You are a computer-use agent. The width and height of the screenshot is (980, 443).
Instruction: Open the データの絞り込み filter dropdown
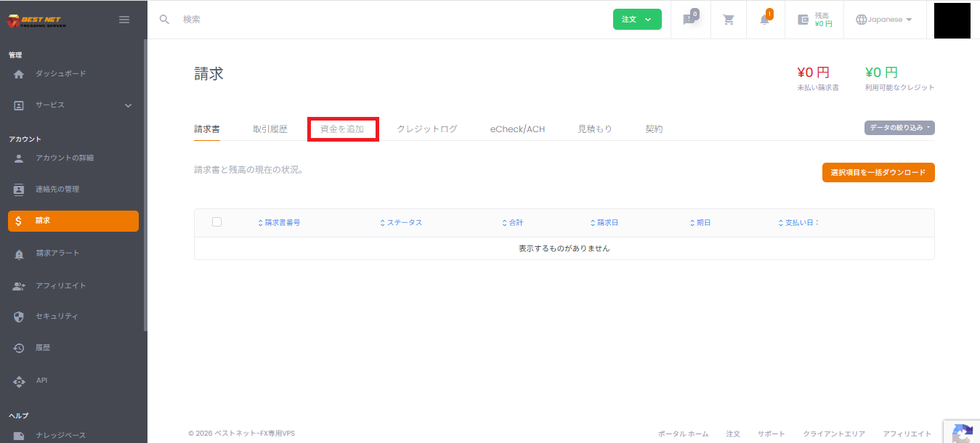[x=899, y=126]
